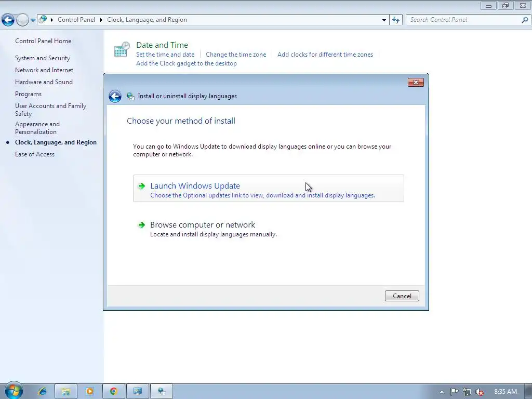532x399 pixels.
Task: Select Clock, Language, and Region breadcrumb
Action: 147,20
